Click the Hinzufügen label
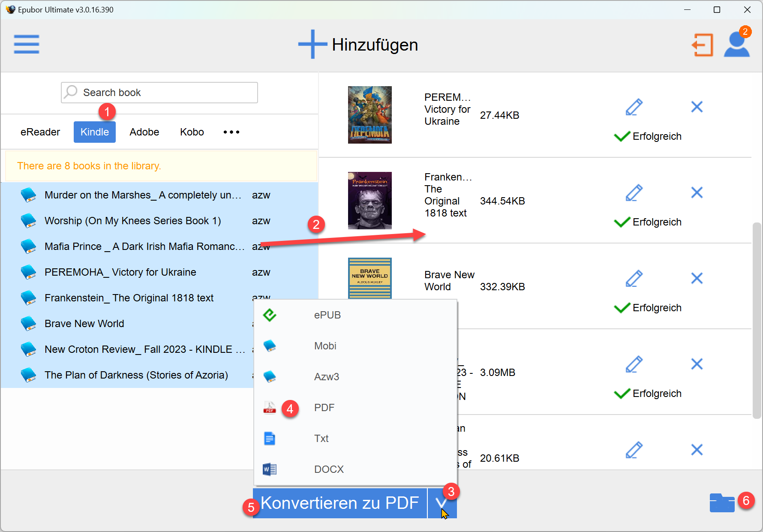This screenshot has width=763, height=532. coord(375,45)
